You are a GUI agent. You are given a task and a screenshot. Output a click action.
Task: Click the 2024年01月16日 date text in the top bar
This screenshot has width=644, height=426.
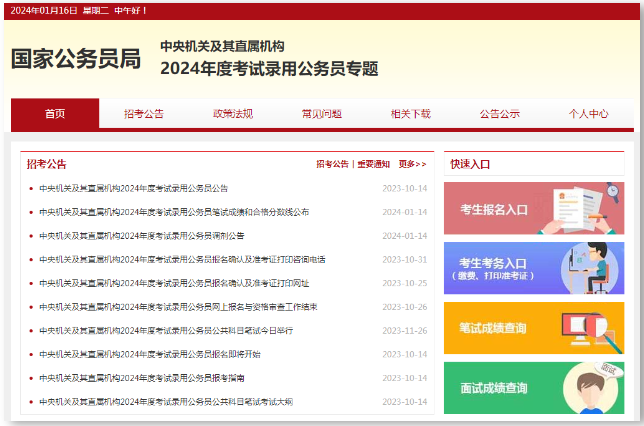tap(44, 11)
